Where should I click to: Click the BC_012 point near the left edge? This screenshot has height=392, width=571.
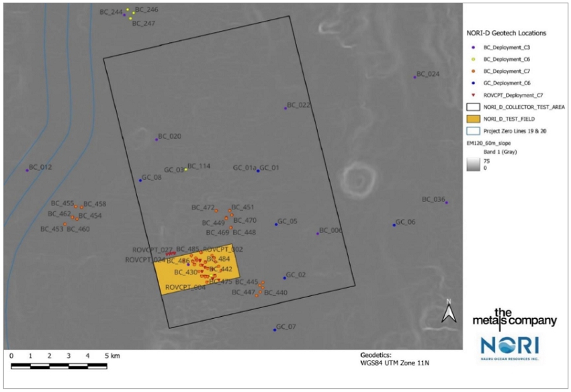28,170
